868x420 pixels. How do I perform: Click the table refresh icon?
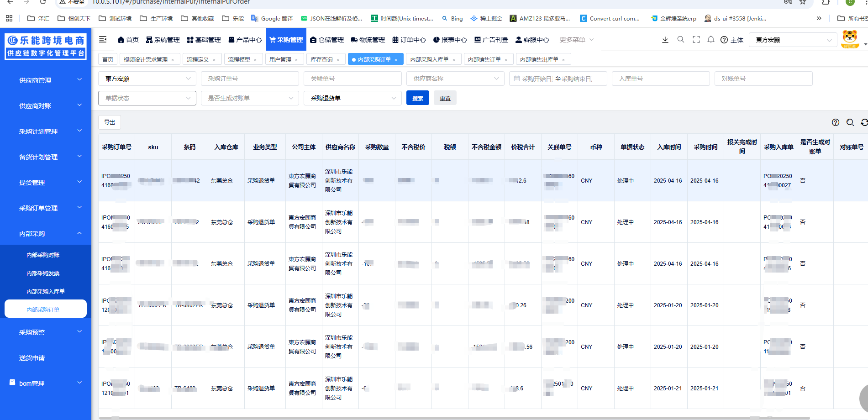(x=864, y=122)
